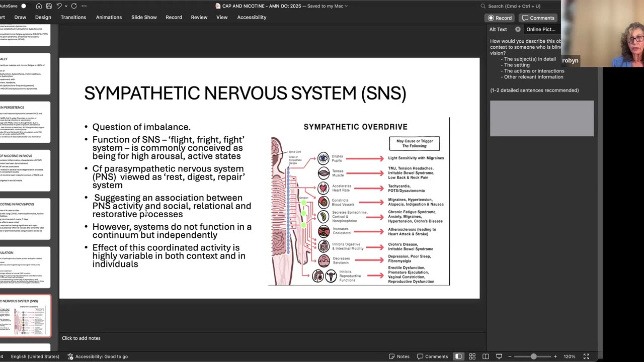This screenshot has width=644, height=362.
Task: Click the Record button at top right
Action: tap(500, 18)
